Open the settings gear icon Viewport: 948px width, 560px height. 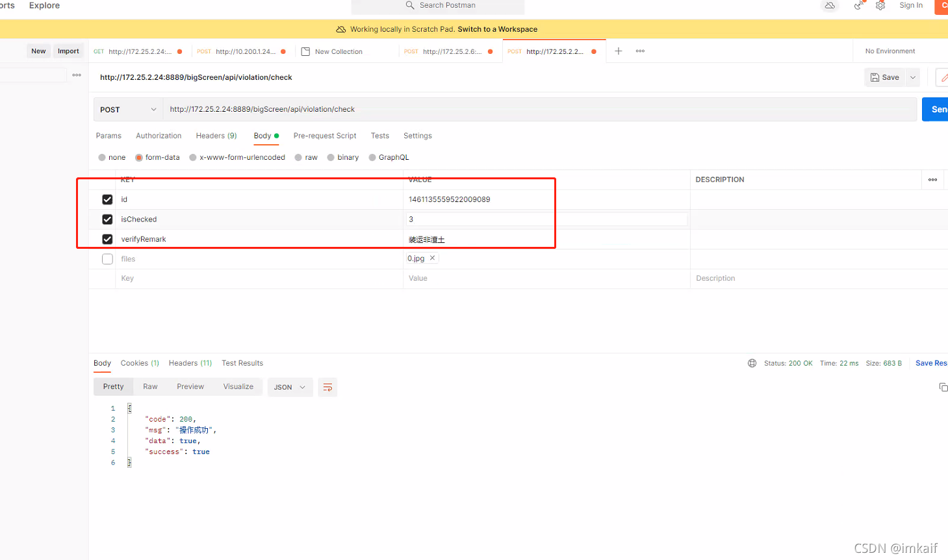click(x=880, y=5)
